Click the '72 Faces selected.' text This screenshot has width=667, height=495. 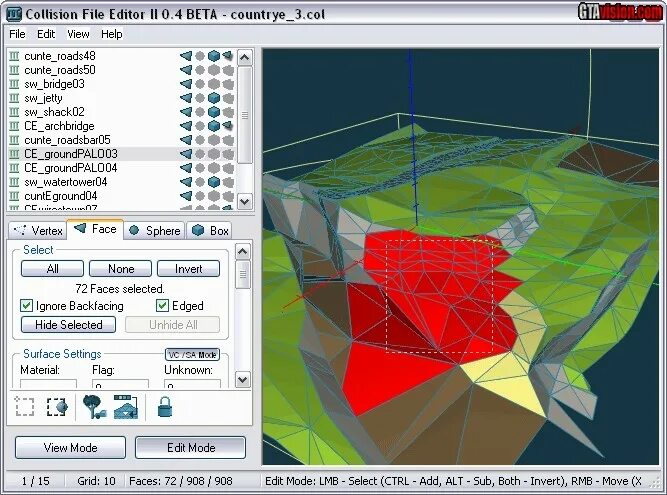[x=120, y=289]
